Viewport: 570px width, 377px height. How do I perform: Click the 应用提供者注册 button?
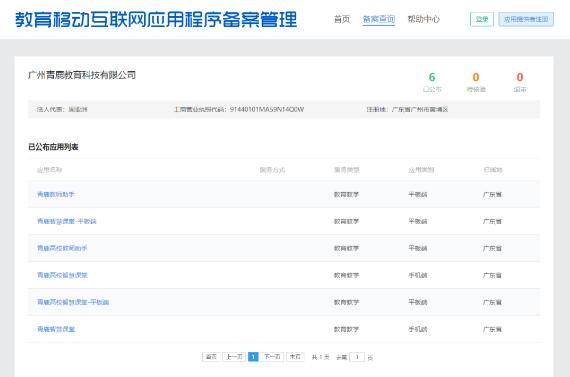coord(526,19)
